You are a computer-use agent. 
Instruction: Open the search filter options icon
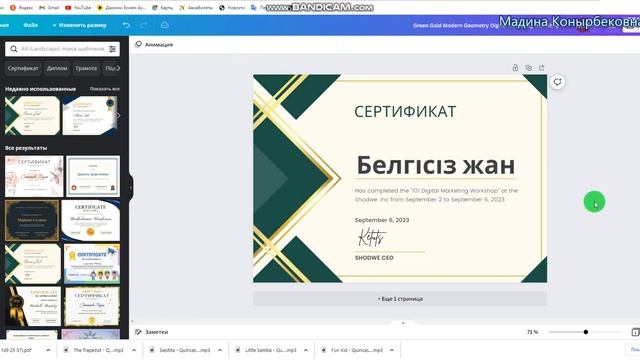pyautogui.click(x=112, y=49)
